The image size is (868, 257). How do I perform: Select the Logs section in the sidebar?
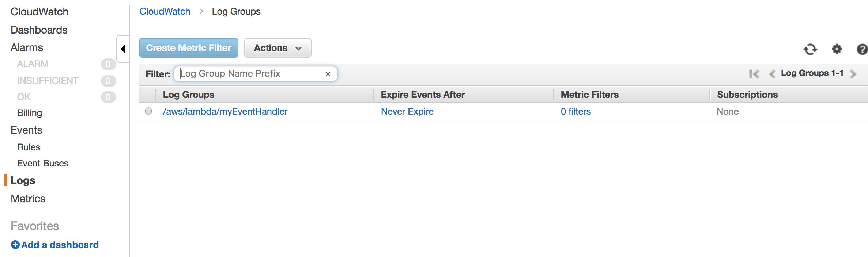pyautogui.click(x=23, y=180)
